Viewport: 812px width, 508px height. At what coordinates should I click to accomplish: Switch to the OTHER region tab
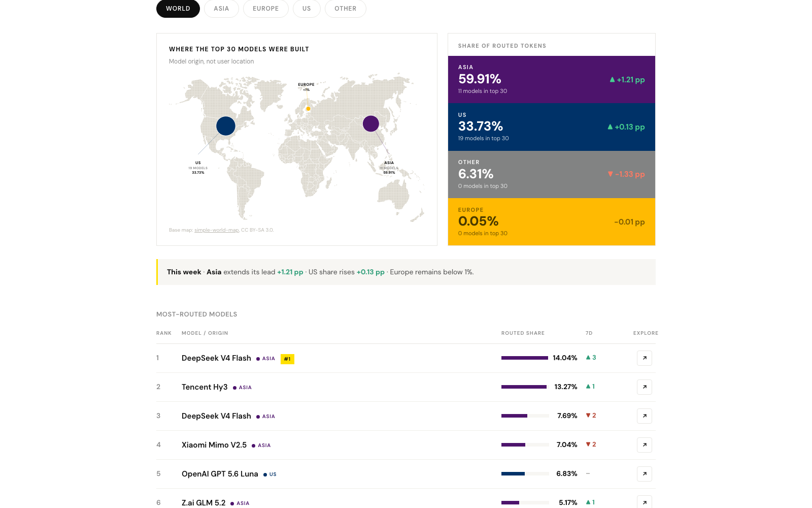pyautogui.click(x=345, y=9)
